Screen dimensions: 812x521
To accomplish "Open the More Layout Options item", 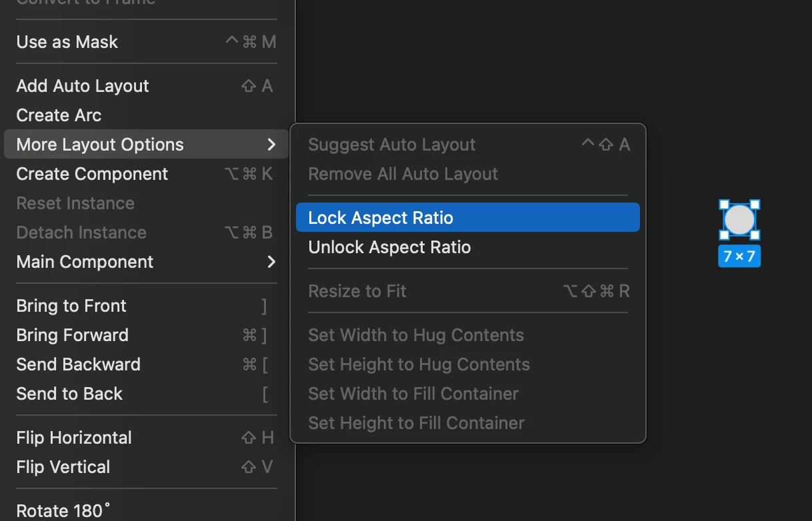I will click(x=100, y=145).
